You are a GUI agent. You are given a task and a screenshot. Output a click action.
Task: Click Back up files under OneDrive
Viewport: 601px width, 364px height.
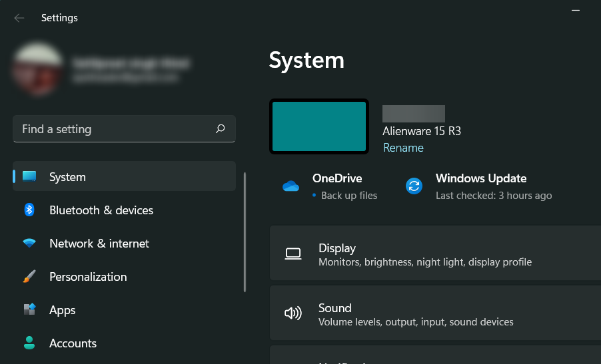(348, 196)
